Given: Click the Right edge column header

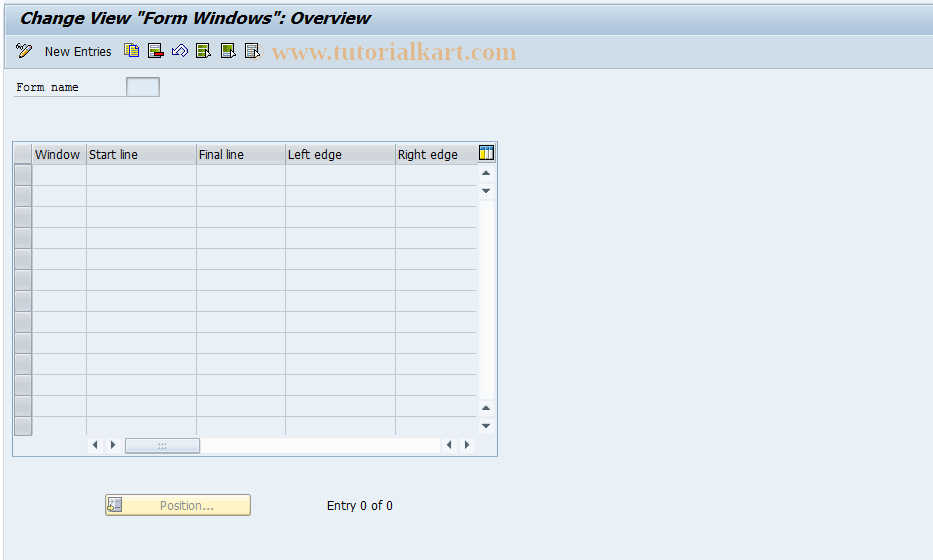Looking at the screenshot, I should tap(436, 154).
